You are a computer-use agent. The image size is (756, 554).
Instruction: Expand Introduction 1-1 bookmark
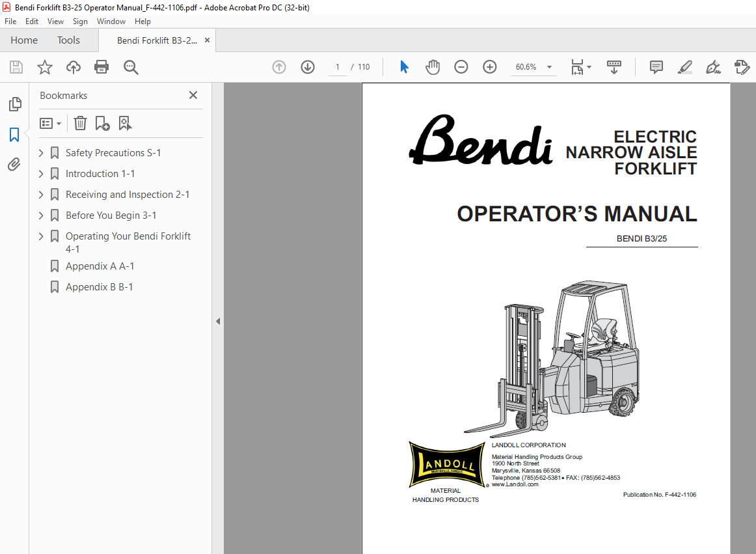coord(41,174)
